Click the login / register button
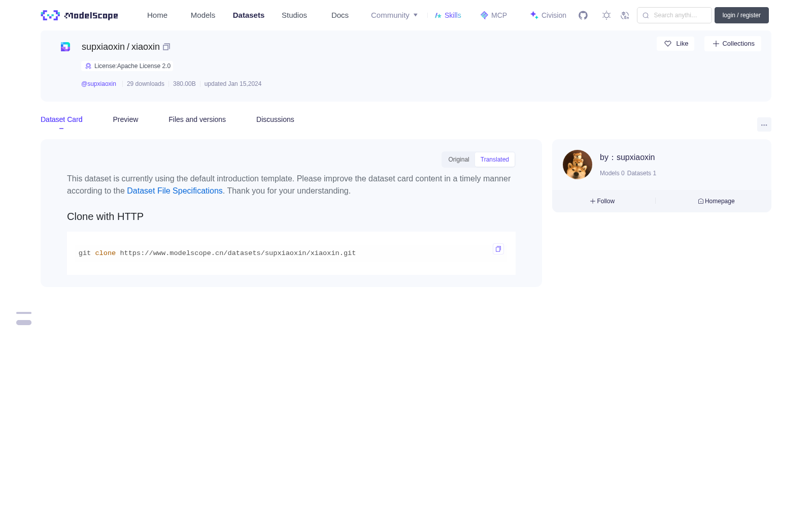 coord(741,15)
